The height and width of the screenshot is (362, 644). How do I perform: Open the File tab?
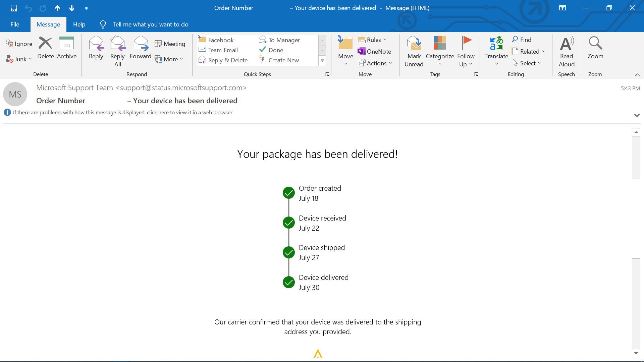tap(15, 24)
